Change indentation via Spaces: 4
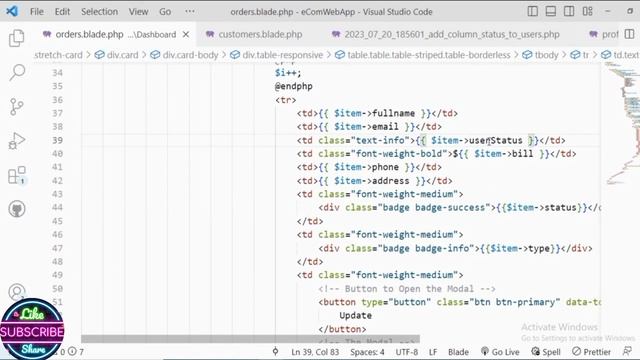The image size is (640, 360). tap(367, 352)
